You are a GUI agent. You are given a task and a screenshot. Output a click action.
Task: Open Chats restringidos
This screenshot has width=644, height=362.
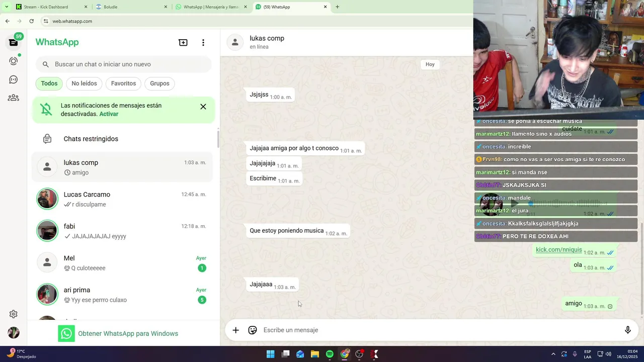click(123, 139)
